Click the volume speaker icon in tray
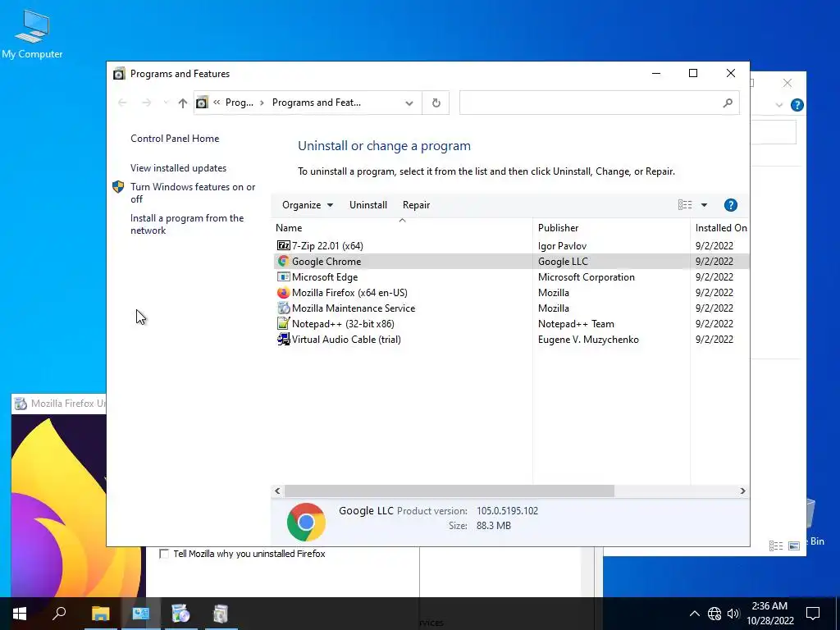This screenshot has width=840, height=630. click(733, 614)
